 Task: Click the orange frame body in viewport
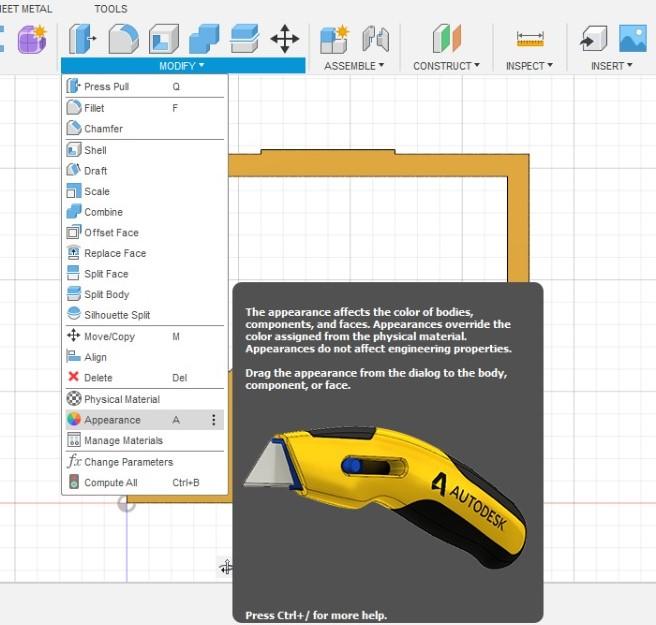377,165
